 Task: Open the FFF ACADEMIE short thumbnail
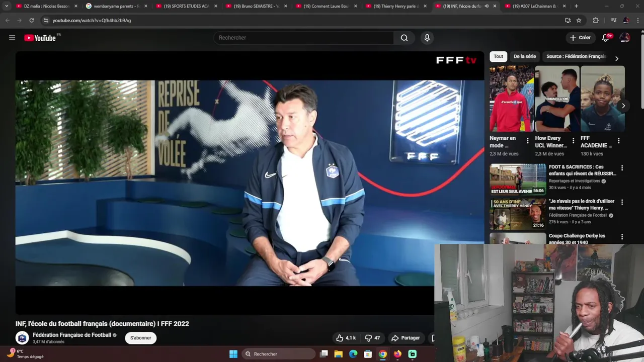click(603, 99)
